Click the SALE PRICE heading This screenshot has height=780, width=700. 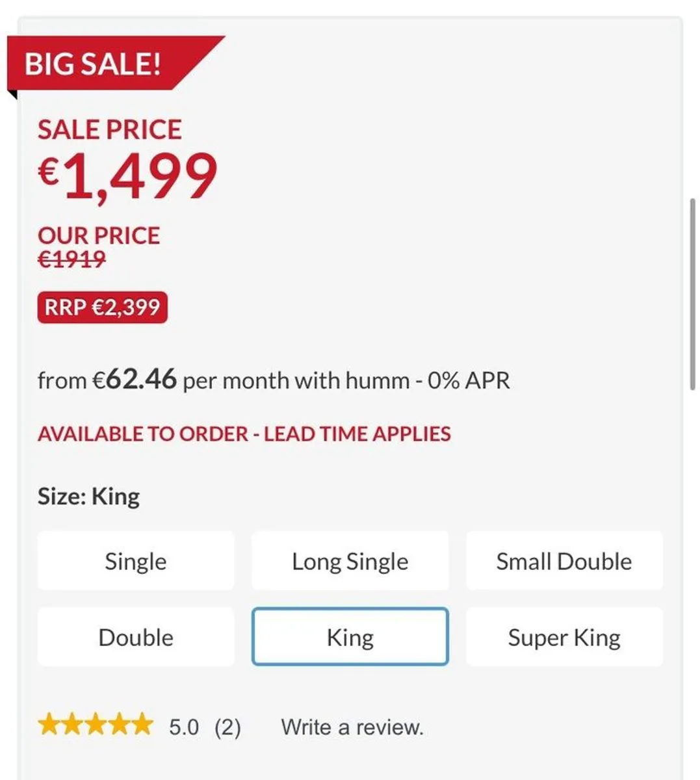(109, 129)
